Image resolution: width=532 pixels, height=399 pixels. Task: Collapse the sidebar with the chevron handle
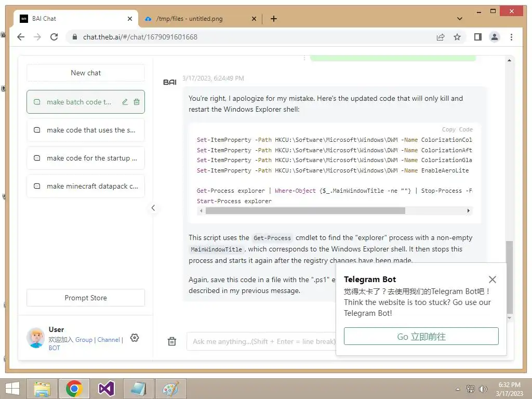coord(153,208)
